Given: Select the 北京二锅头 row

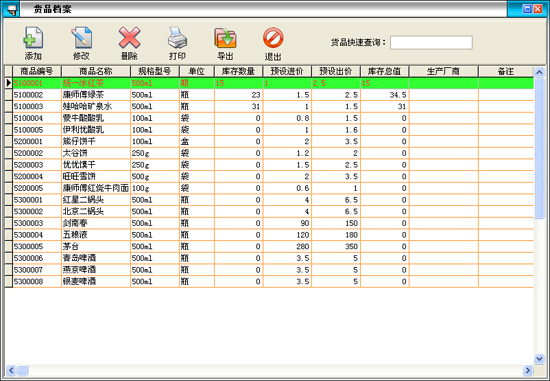Looking at the screenshot, I should [269, 211].
